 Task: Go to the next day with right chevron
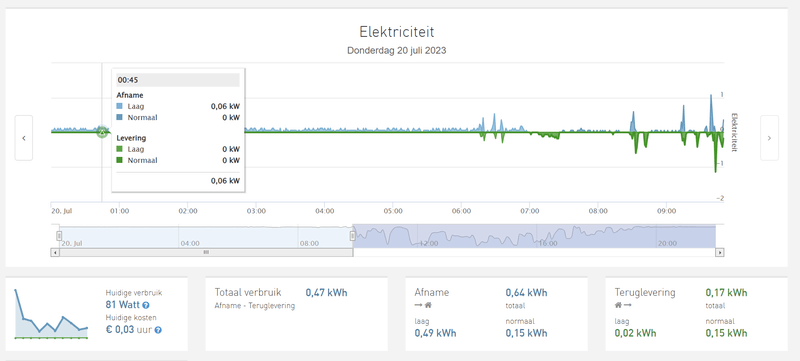click(x=769, y=138)
